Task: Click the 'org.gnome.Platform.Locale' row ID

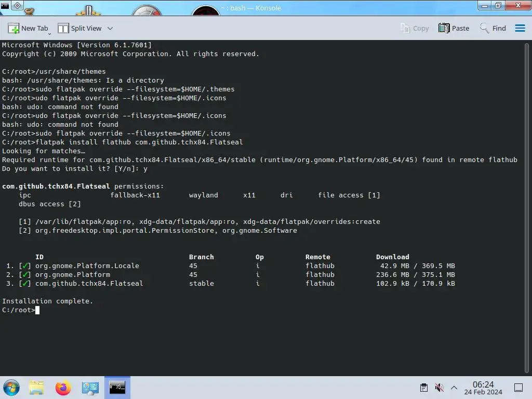Action: [x=87, y=266]
